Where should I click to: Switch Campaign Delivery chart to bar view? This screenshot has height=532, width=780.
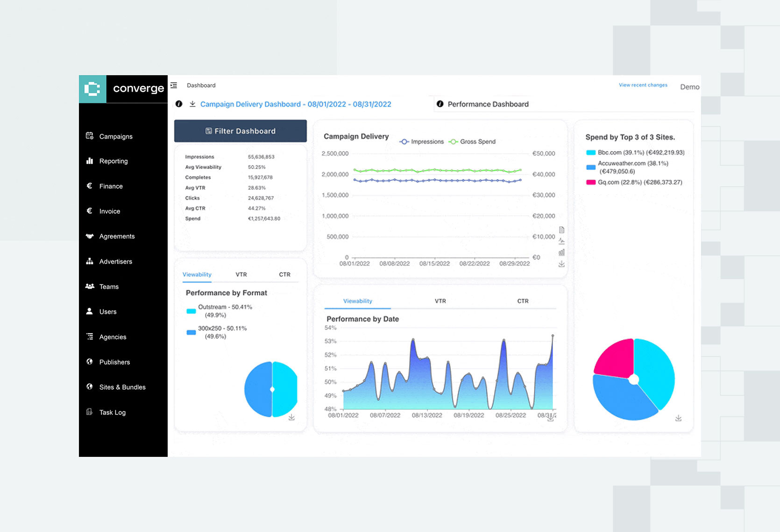(x=561, y=252)
